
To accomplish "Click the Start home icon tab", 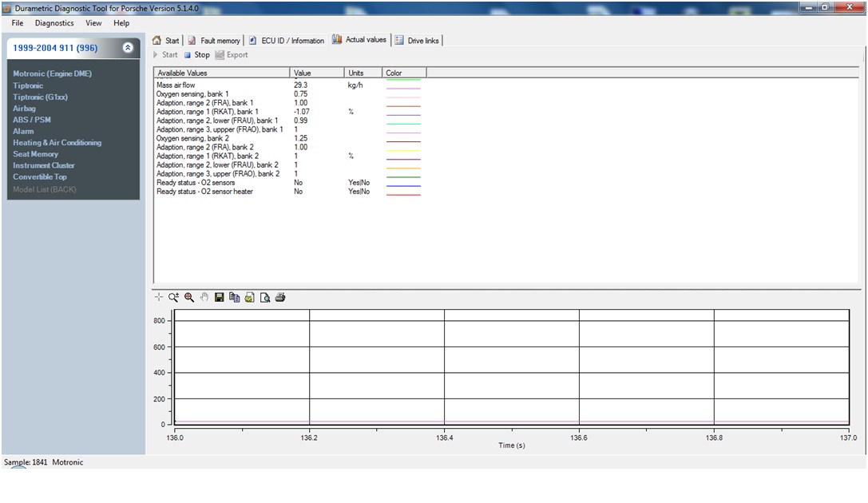I will (157, 41).
